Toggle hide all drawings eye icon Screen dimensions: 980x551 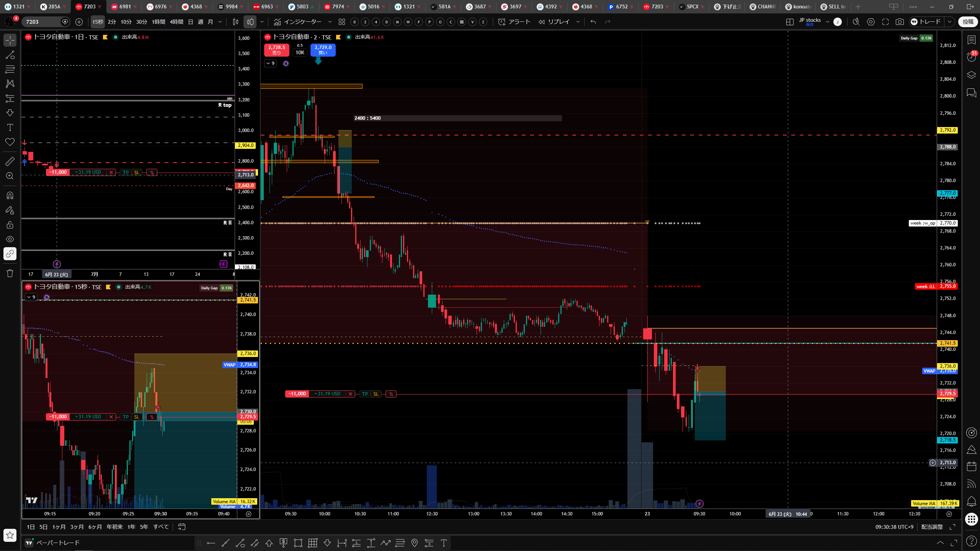point(10,239)
